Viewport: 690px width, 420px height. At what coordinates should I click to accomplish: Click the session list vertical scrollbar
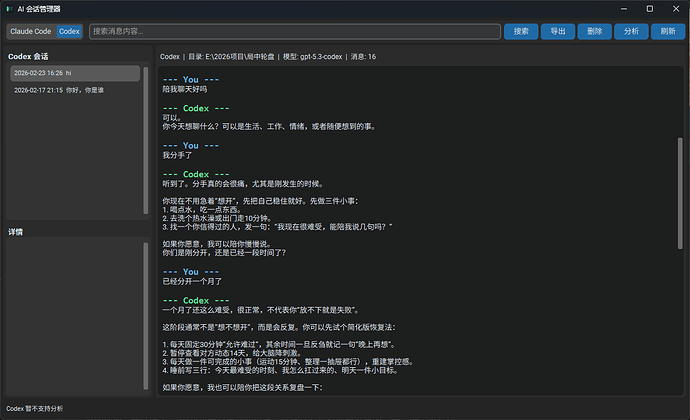[x=146, y=140]
